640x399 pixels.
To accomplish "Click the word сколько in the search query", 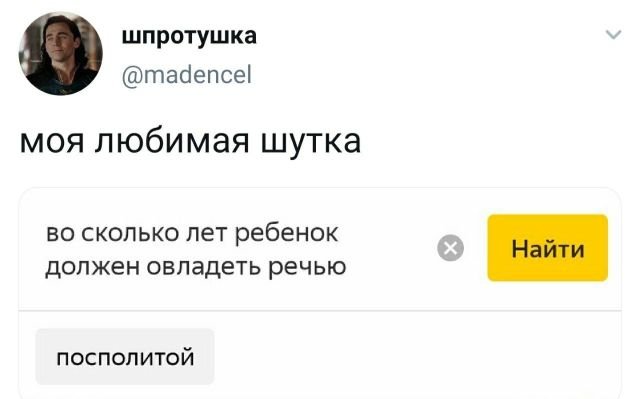I will point(130,233).
